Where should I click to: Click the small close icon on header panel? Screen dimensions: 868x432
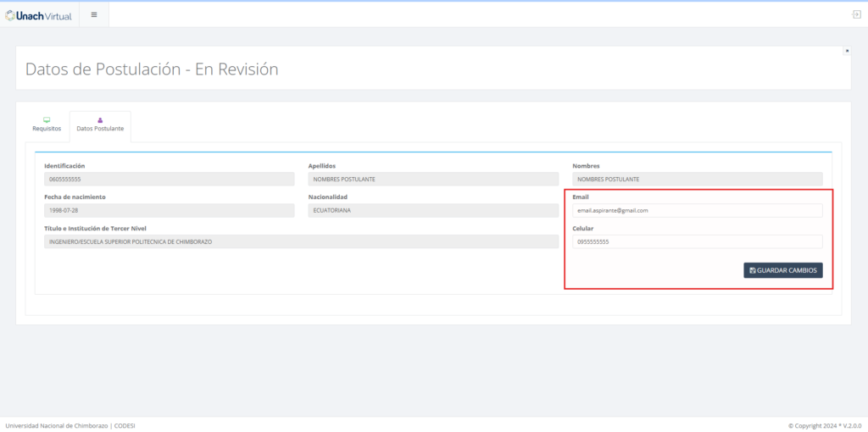(846, 51)
